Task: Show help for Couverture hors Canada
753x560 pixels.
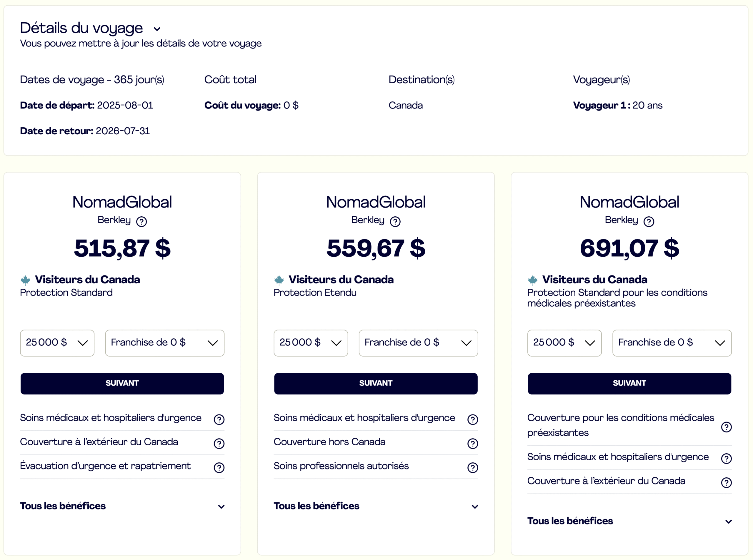Action: pyautogui.click(x=473, y=443)
